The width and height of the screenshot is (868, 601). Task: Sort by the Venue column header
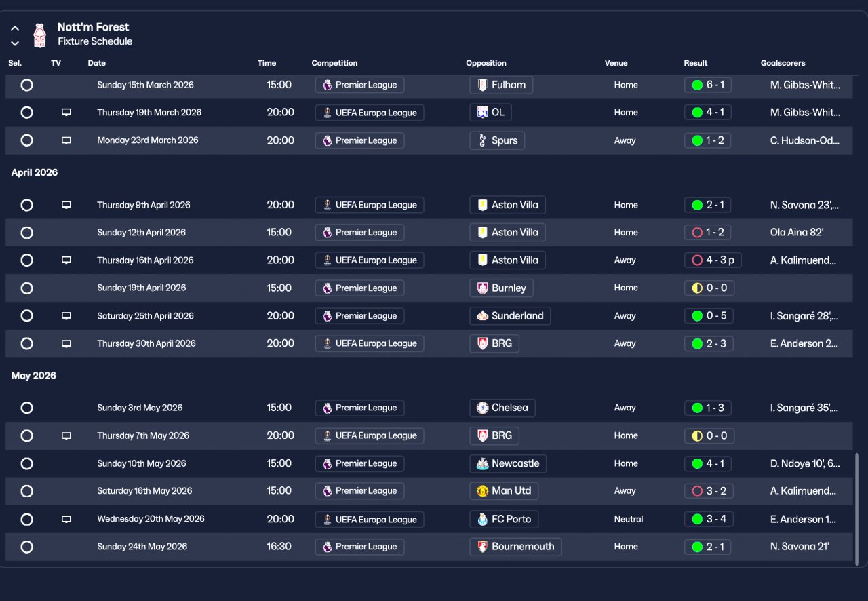[x=616, y=63]
